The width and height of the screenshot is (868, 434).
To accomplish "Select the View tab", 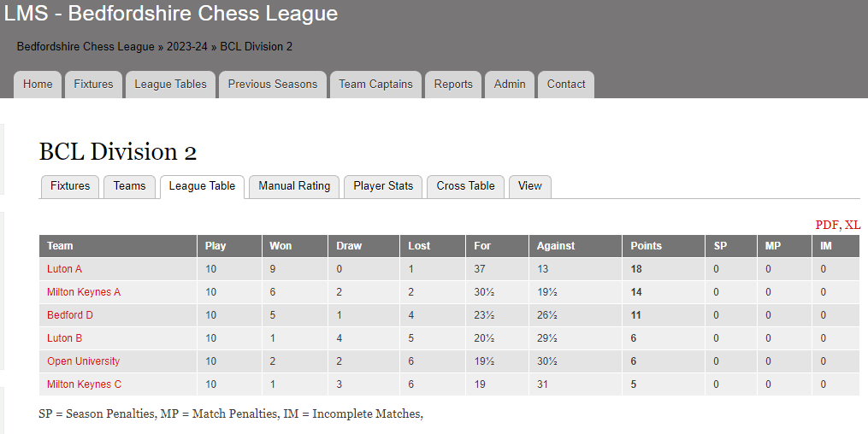I will (529, 186).
